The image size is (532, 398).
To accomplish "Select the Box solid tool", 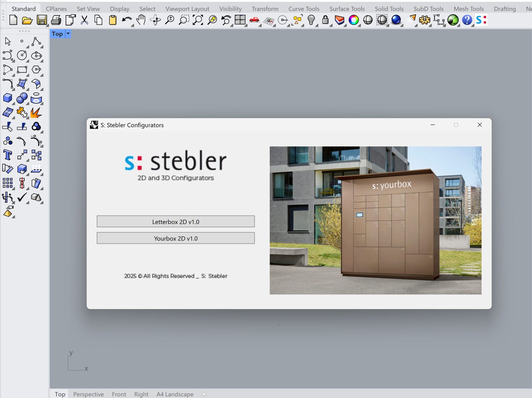I will [x=8, y=98].
